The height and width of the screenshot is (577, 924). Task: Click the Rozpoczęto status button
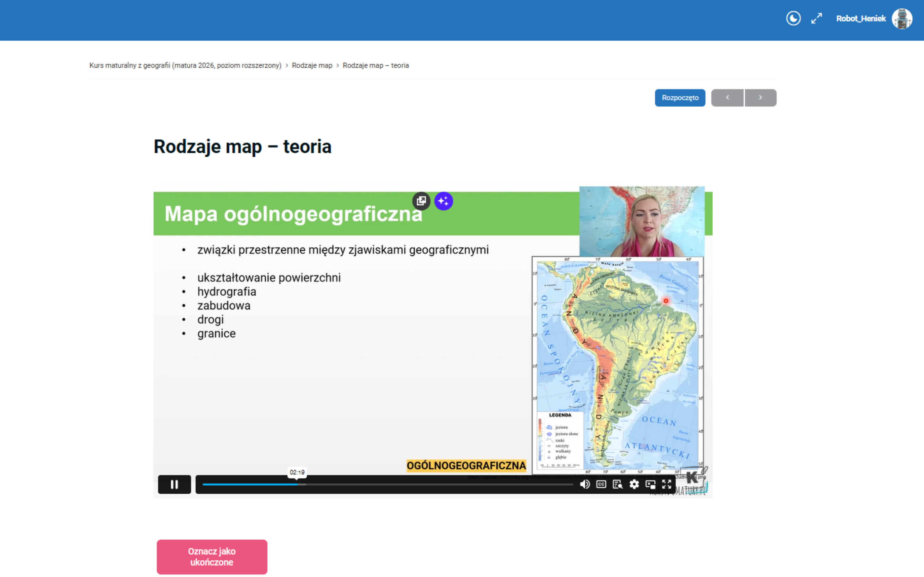click(680, 98)
